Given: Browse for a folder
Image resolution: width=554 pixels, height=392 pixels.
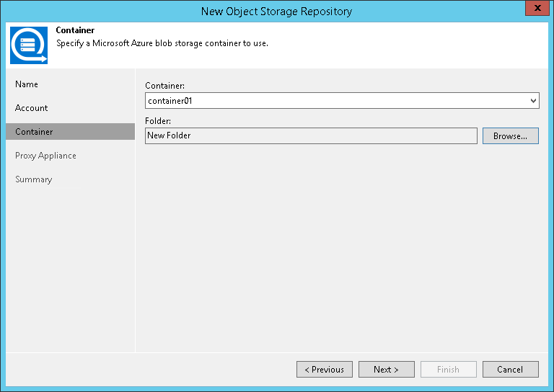Looking at the screenshot, I should coord(511,136).
